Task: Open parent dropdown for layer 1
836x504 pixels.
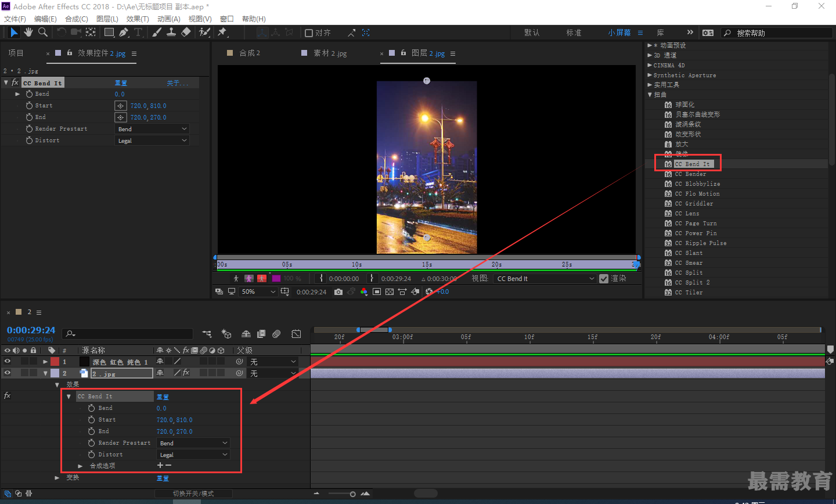Action: coord(273,362)
